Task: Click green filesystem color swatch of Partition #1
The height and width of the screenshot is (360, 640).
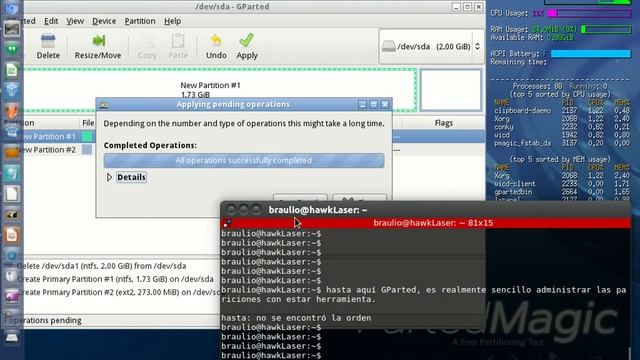Action: tap(87, 136)
